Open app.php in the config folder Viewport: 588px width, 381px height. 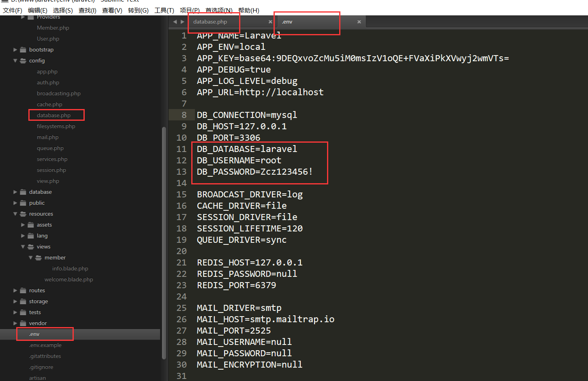[47, 72]
